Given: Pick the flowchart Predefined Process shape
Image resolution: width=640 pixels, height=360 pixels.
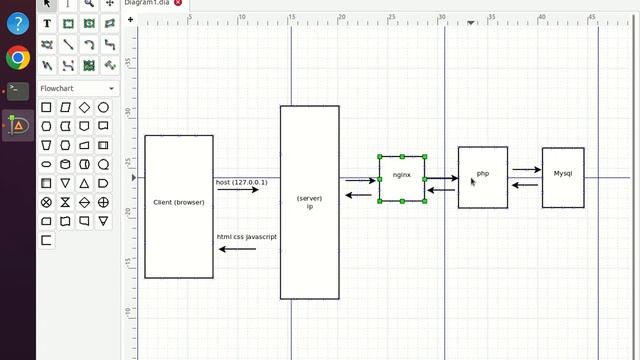Looking at the screenshot, I should (x=103, y=145).
